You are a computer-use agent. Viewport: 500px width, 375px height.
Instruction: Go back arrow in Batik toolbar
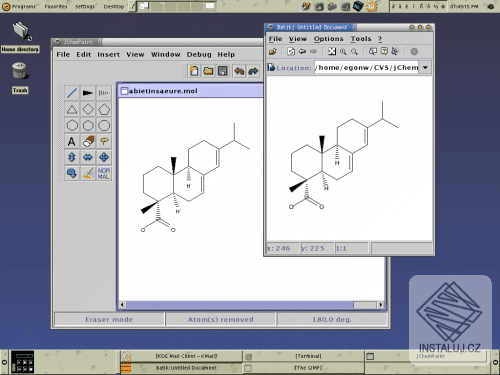[x=302, y=51]
